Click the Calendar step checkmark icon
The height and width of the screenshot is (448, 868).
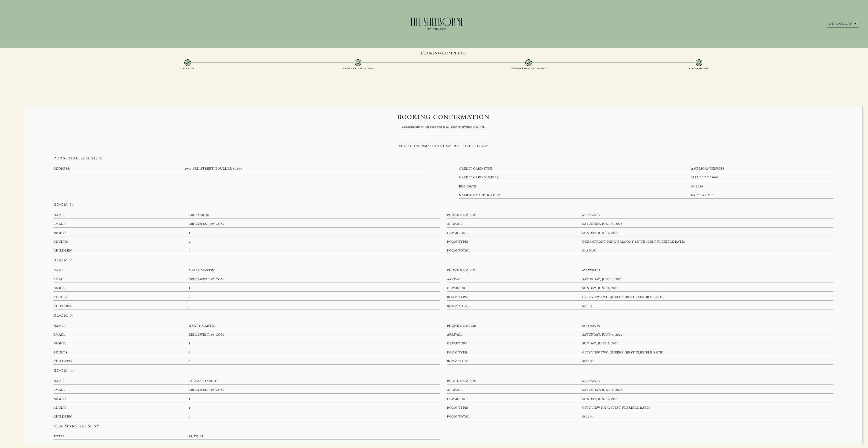click(x=188, y=63)
